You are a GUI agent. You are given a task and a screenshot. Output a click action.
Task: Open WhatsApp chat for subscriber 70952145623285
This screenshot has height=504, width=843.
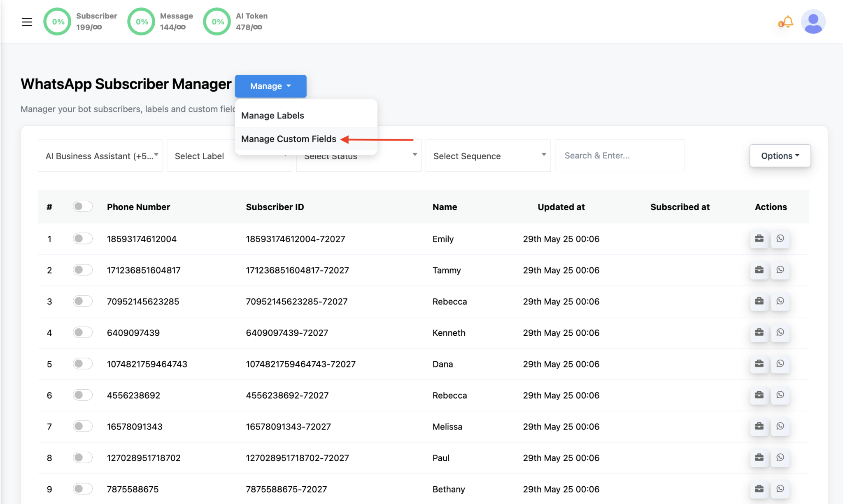coord(780,301)
